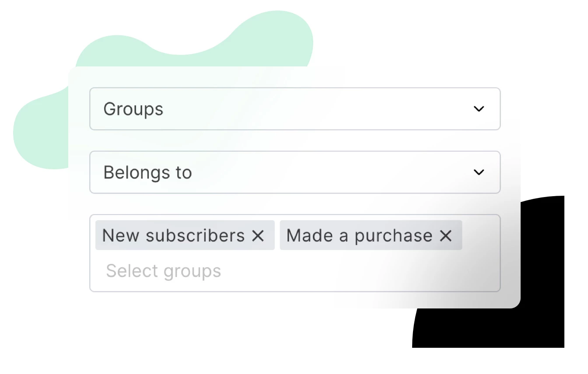The height and width of the screenshot is (374, 588).
Task: Expand the operator selector showing Belongs to
Action: click(x=295, y=172)
